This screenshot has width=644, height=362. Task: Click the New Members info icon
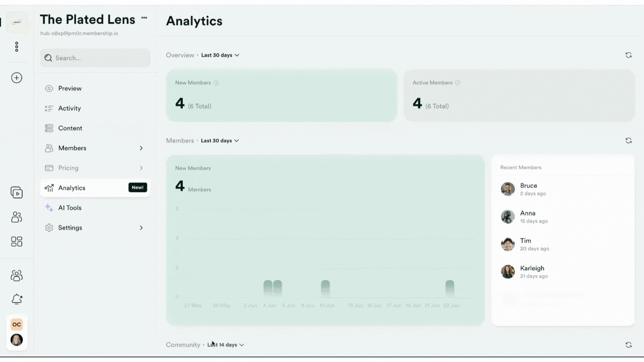tap(216, 83)
